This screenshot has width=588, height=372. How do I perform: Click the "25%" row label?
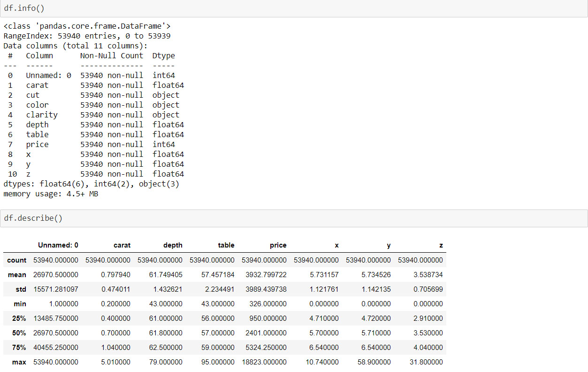(19, 318)
